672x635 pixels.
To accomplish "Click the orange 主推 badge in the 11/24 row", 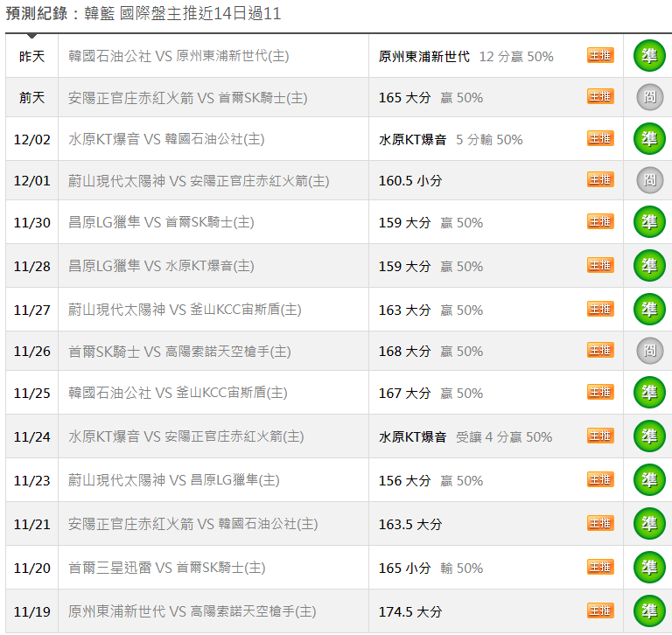I will point(600,436).
